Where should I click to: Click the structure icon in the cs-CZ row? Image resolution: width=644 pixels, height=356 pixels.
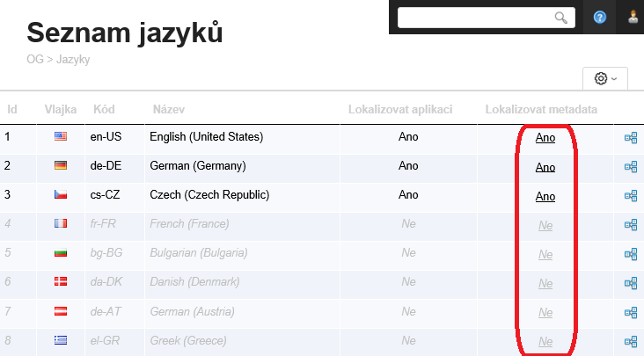tap(631, 195)
